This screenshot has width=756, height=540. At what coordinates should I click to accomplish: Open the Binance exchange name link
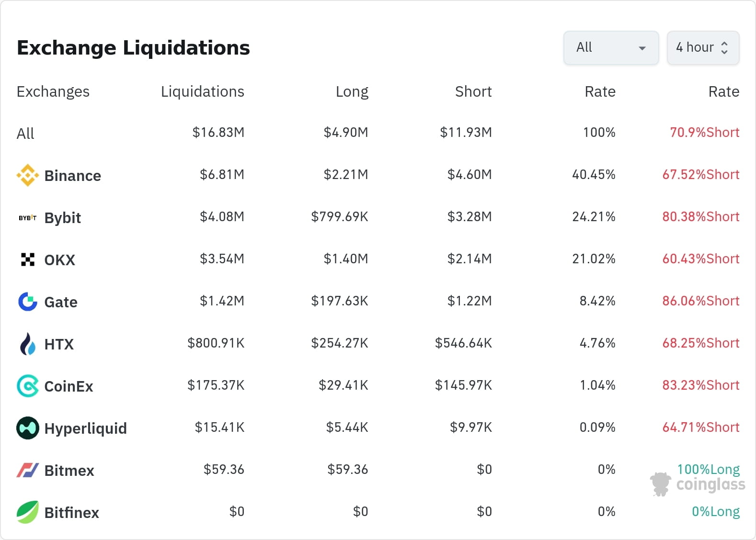pos(73,176)
